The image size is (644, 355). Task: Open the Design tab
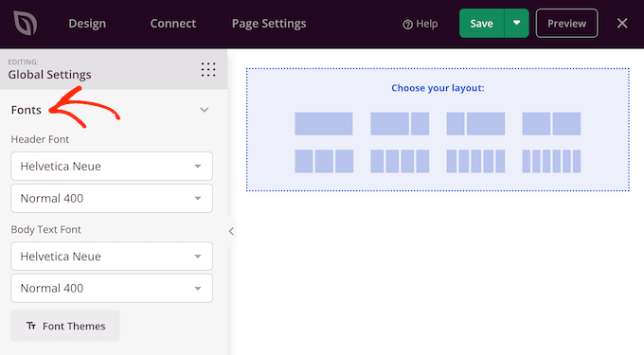click(87, 24)
